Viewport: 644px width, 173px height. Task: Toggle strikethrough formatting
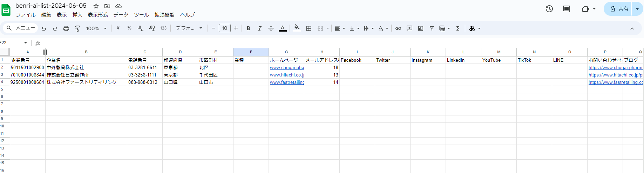271,28
